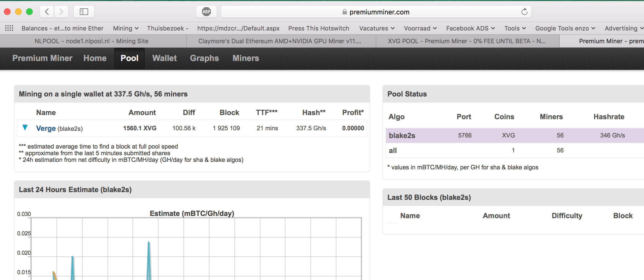Select the all algo row
644x280 pixels.
515,150
